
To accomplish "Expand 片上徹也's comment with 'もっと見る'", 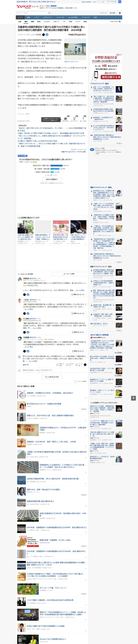I will pos(37,328).
